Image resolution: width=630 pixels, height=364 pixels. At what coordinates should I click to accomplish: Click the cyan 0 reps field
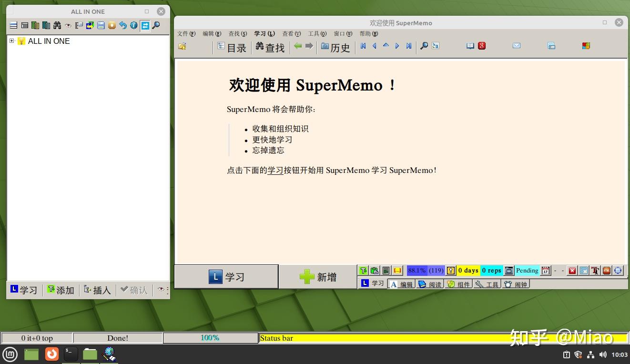coord(491,271)
